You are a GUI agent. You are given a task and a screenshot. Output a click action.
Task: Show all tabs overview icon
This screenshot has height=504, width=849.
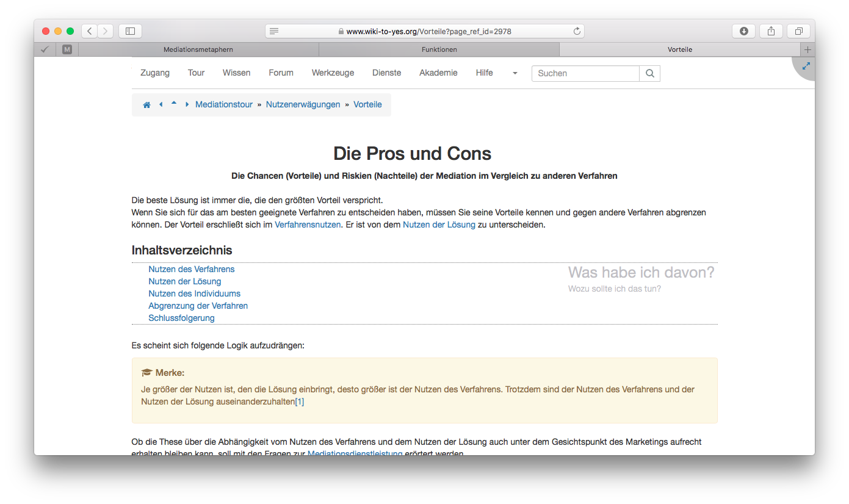tap(798, 31)
